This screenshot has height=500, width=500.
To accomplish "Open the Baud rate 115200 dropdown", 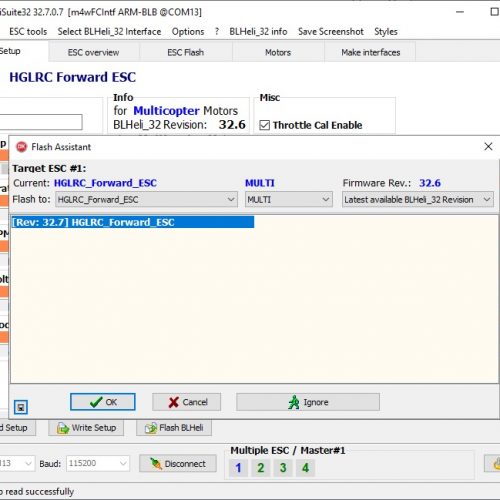I will (98, 463).
